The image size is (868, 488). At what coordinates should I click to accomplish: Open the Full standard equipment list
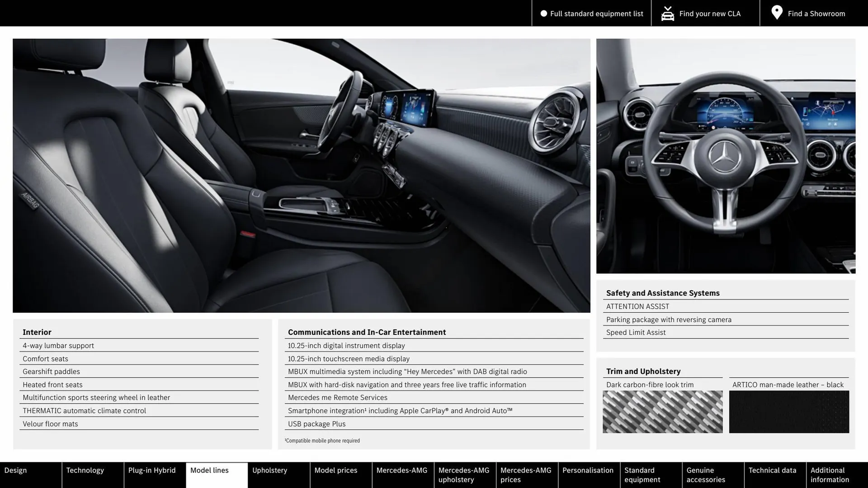597,13
